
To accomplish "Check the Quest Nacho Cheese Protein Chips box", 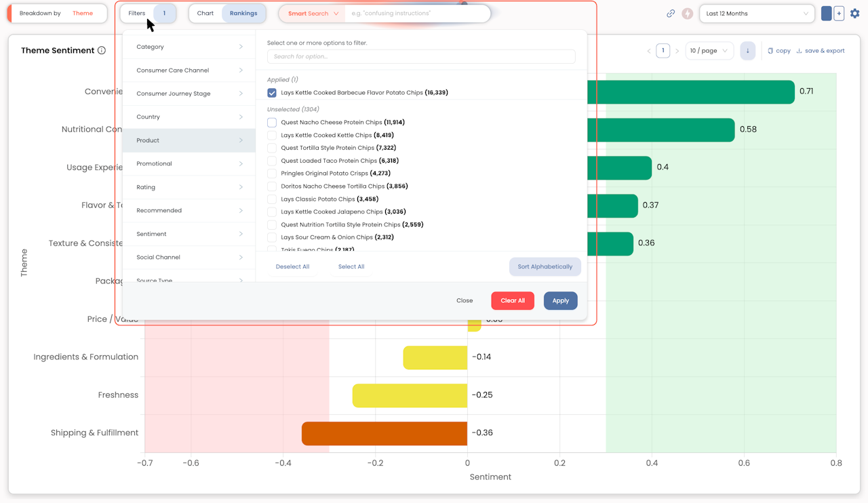I will pyautogui.click(x=272, y=123).
